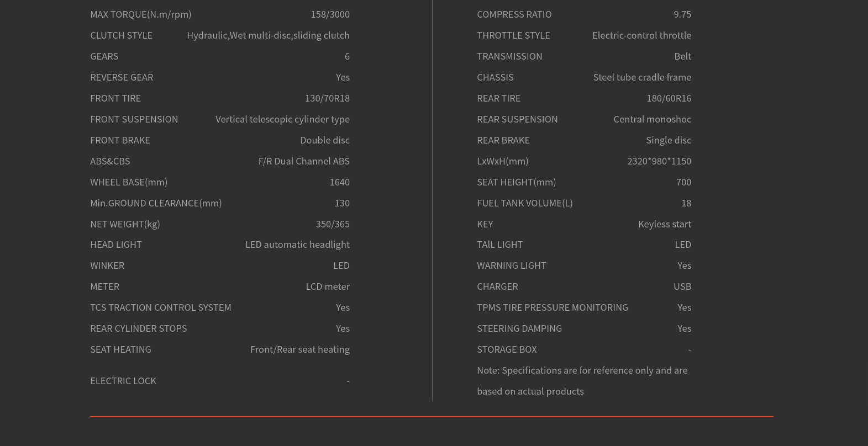Select the Electric-control throttle text
Screen dimensions: 868x446
tap(641, 35)
